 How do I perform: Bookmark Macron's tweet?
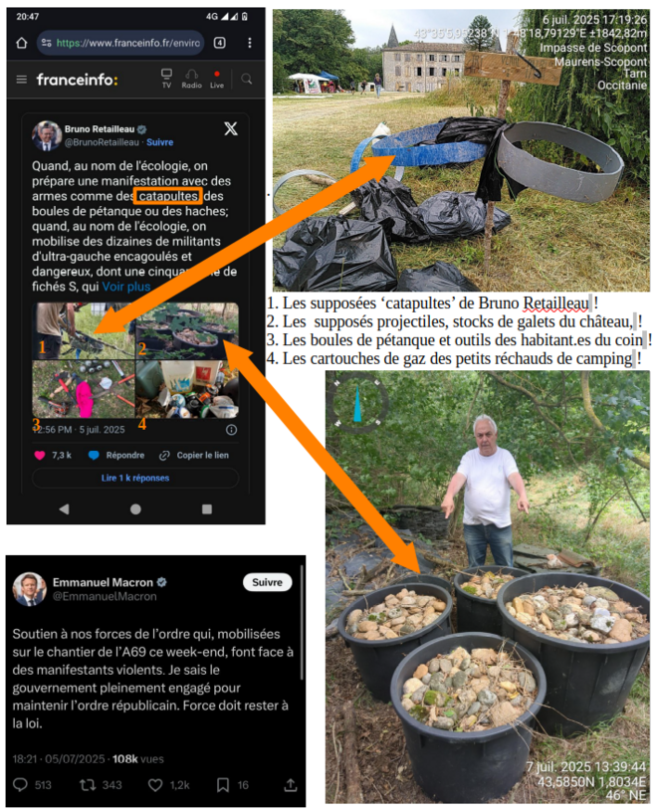tap(223, 785)
